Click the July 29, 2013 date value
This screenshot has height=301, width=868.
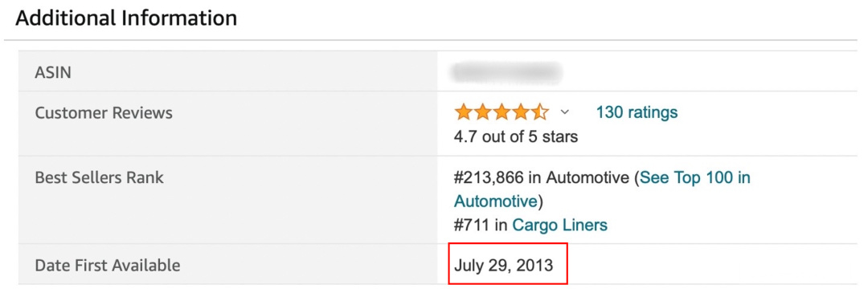503,265
